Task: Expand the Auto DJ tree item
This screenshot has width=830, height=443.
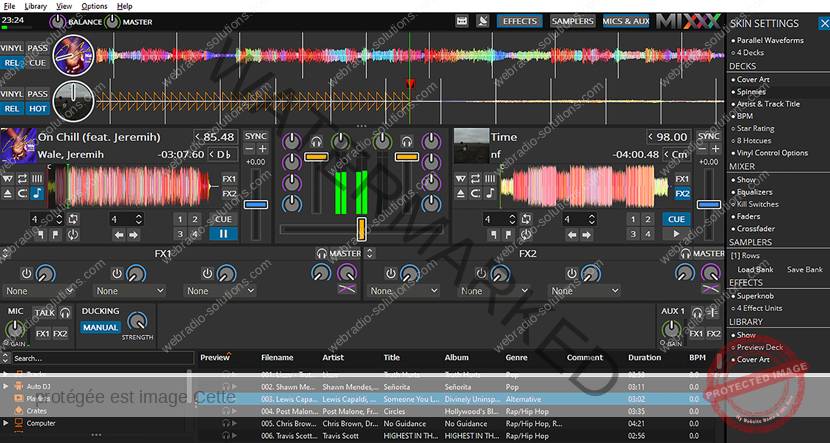Action: click(7, 386)
